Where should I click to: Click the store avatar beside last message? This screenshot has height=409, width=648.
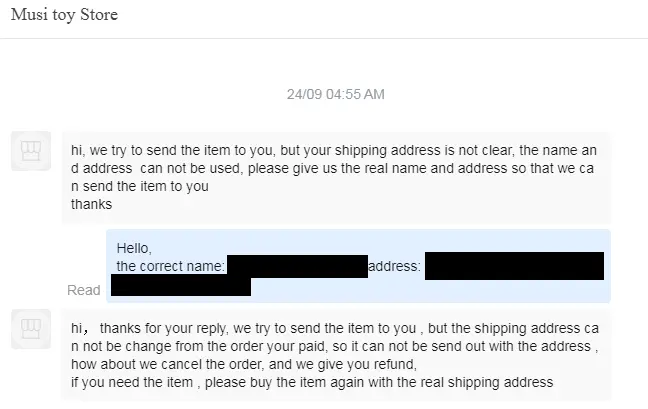click(x=31, y=329)
